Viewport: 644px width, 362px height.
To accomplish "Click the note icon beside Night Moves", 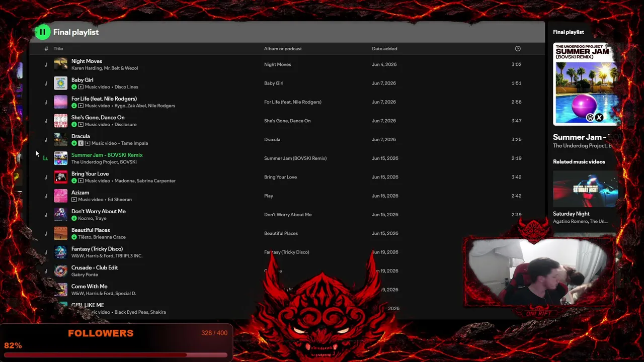I will (46, 65).
